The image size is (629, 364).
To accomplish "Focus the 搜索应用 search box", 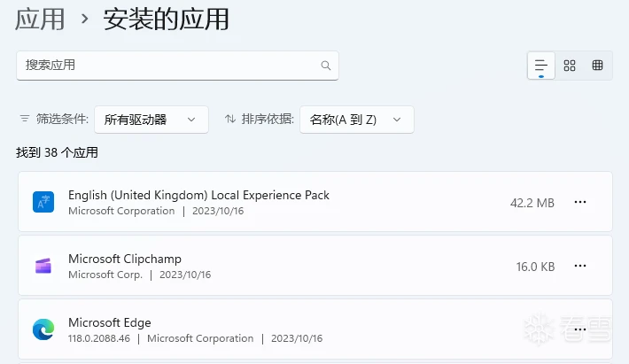I will pyautogui.click(x=177, y=66).
